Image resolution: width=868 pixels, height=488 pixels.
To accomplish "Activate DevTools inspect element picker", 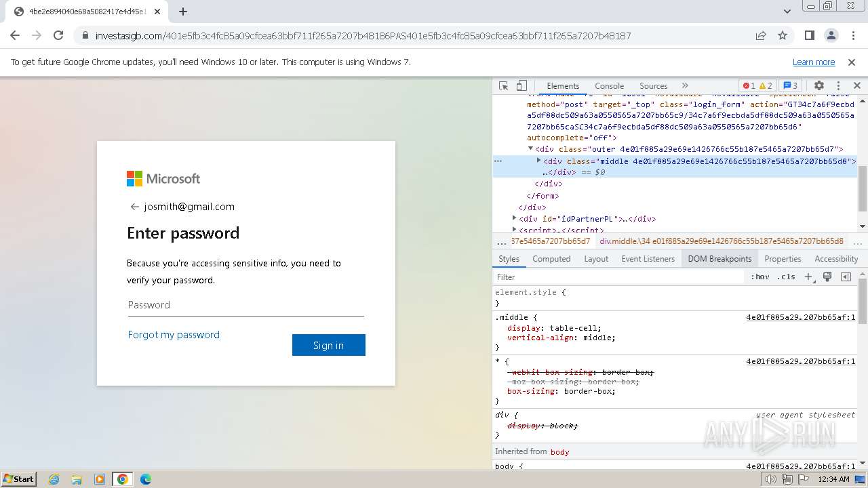I will coord(503,85).
